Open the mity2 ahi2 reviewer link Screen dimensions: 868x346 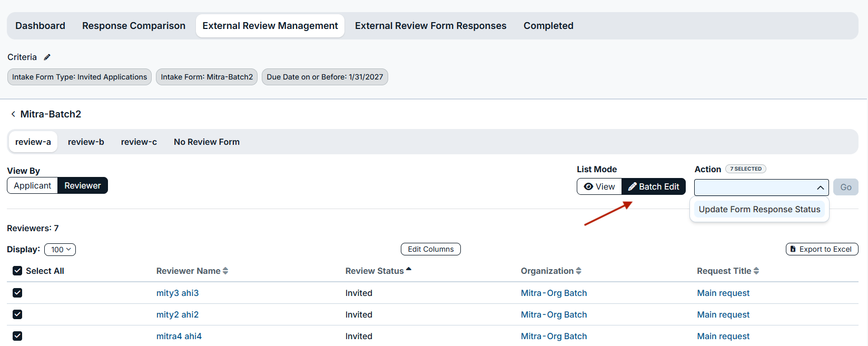click(x=177, y=314)
